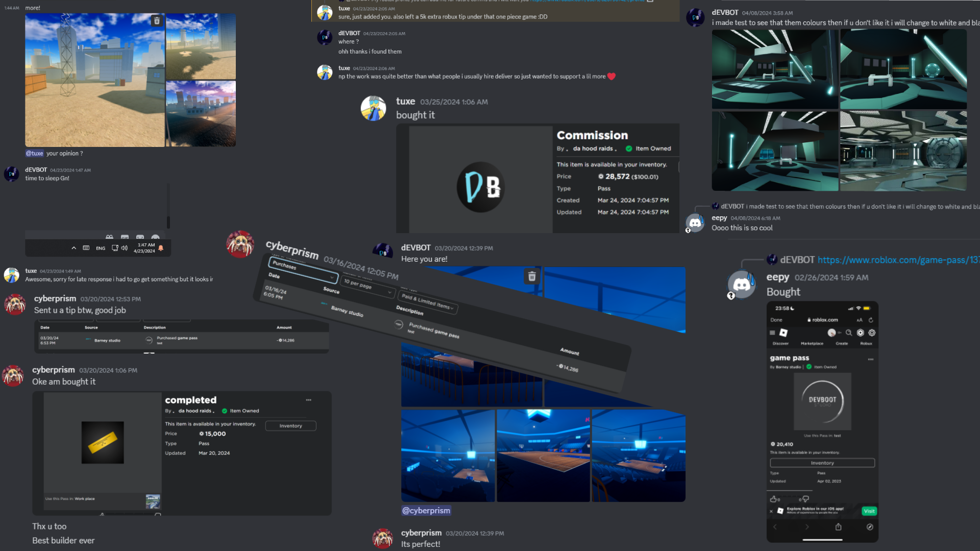Click small scrollbar above taskbar screenshot

point(168,222)
